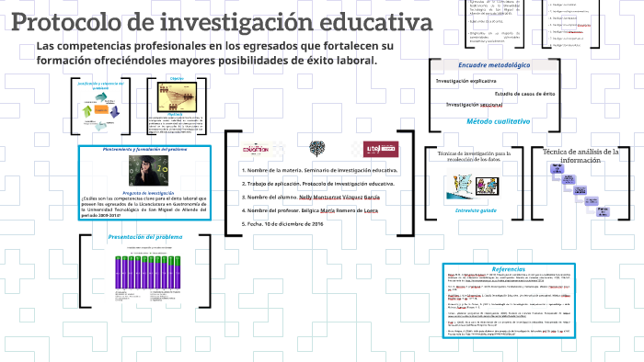644x362 pixels.
Task: Click the orange center box of cycle diagram
Action: (101, 110)
